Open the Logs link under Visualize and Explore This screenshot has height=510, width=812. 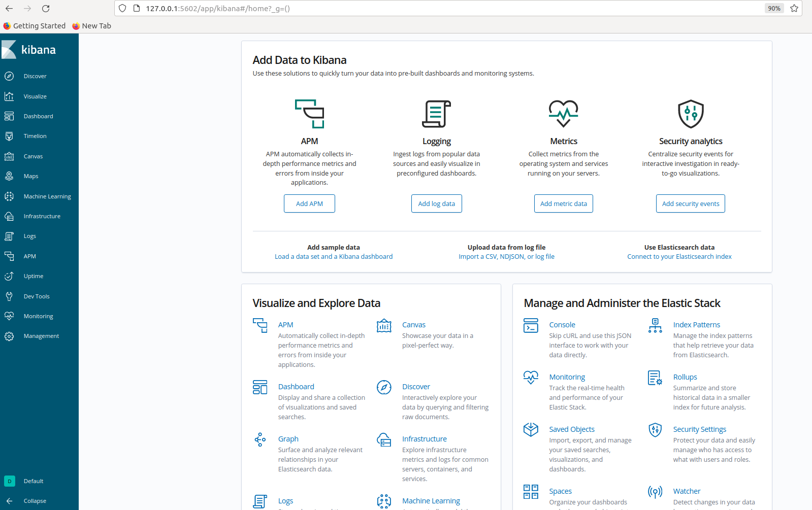point(285,501)
